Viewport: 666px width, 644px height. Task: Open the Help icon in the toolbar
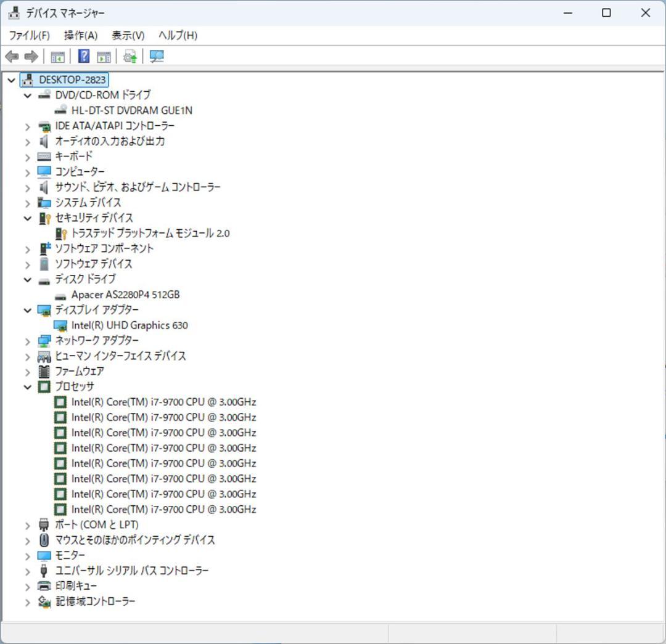(83, 56)
